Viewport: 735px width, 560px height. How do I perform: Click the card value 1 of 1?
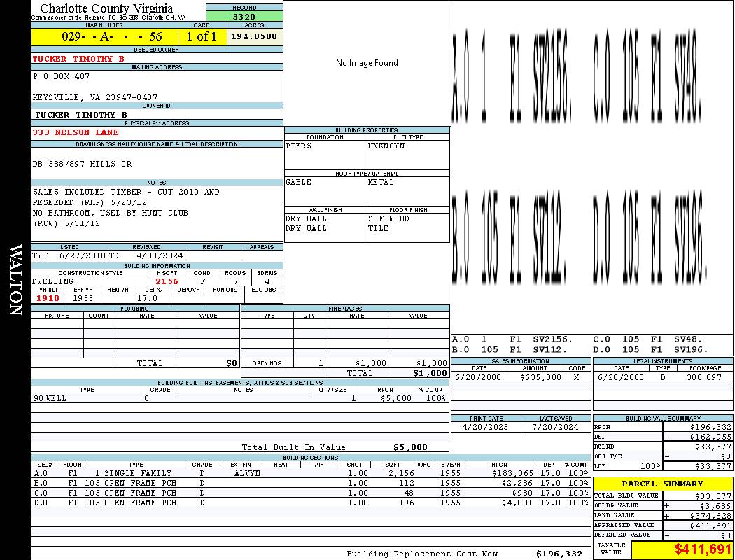pyautogui.click(x=202, y=36)
